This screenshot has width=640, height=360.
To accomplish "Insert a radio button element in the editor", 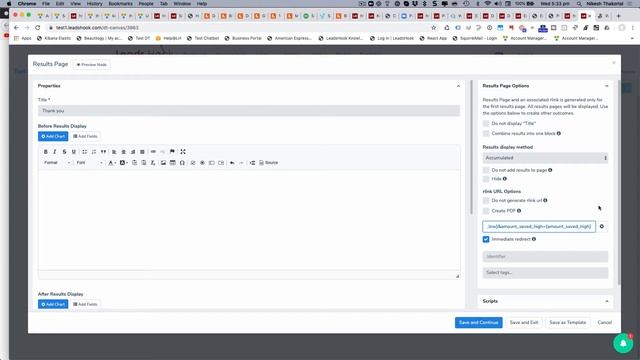I will [202, 163].
